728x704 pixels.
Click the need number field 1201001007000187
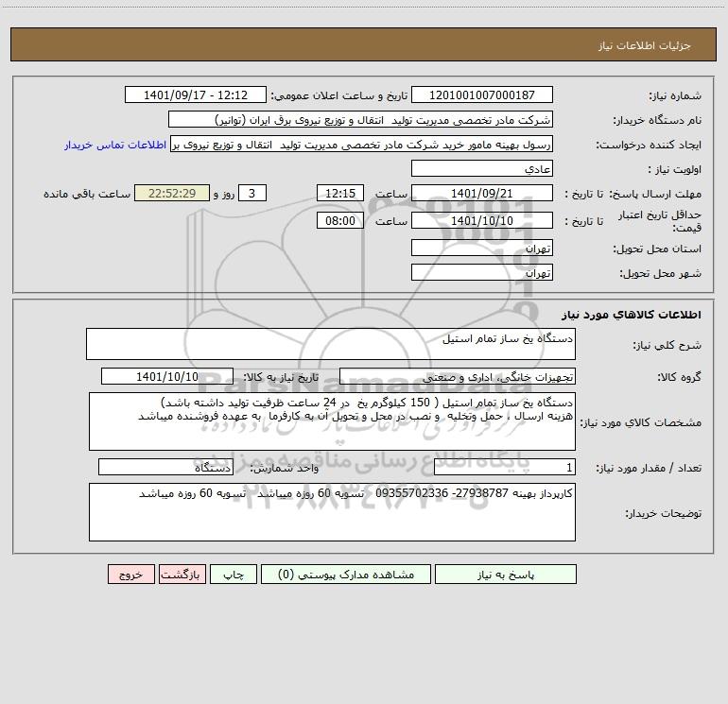[482, 94]
